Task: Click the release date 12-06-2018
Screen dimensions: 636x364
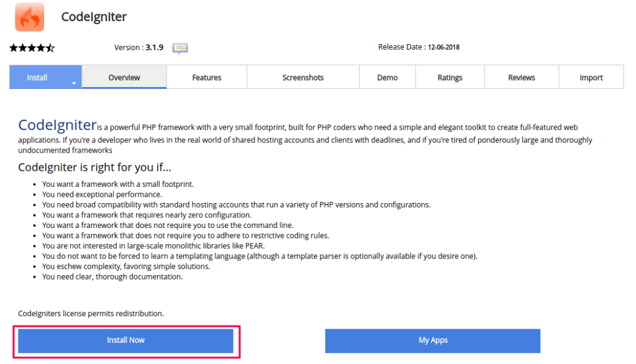Action: pos(443,47)
